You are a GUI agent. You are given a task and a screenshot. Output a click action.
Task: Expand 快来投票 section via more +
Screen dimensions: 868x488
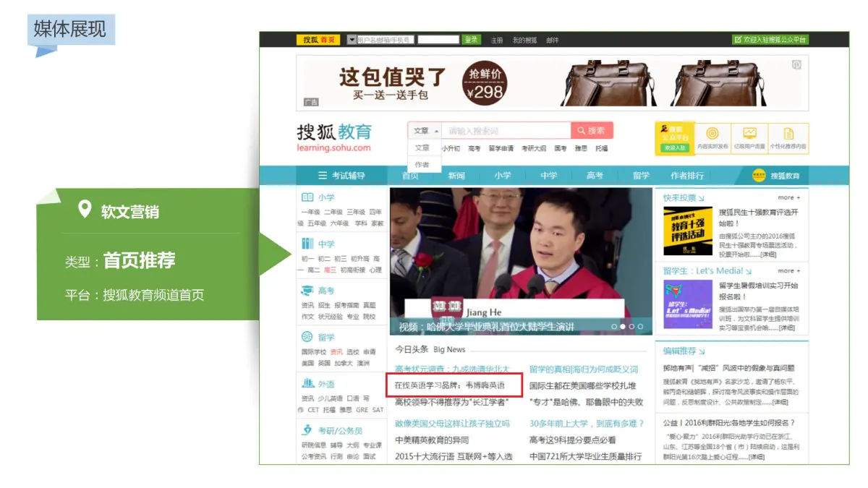(789, 197)
